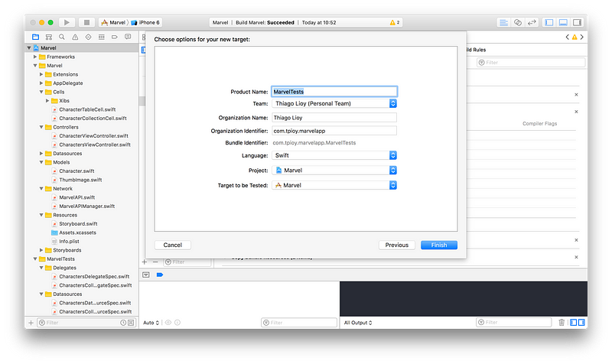The image size is (612, 364).
Task: Expand the Storyboards group
Action: click(x=41, y=250)
